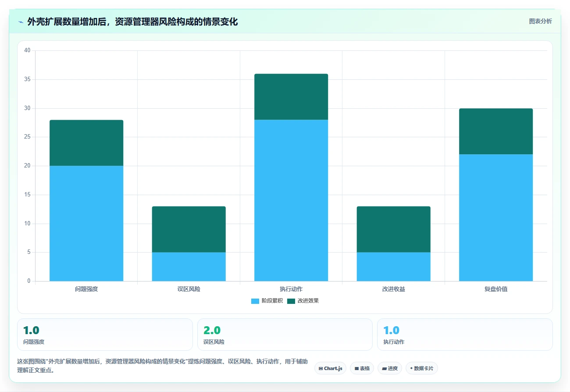Screen dimensions: 570x392
Task: Select the Chart.js tag chip
Action: [x=330, y=368]
